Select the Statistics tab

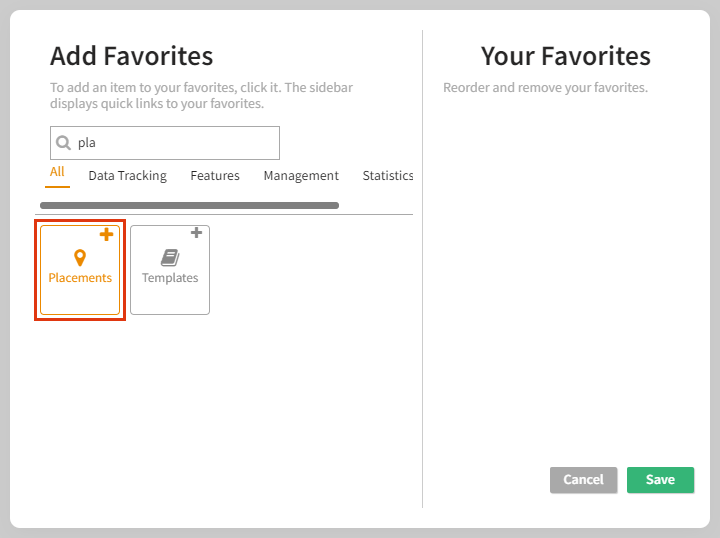click(x=387, y=176)
